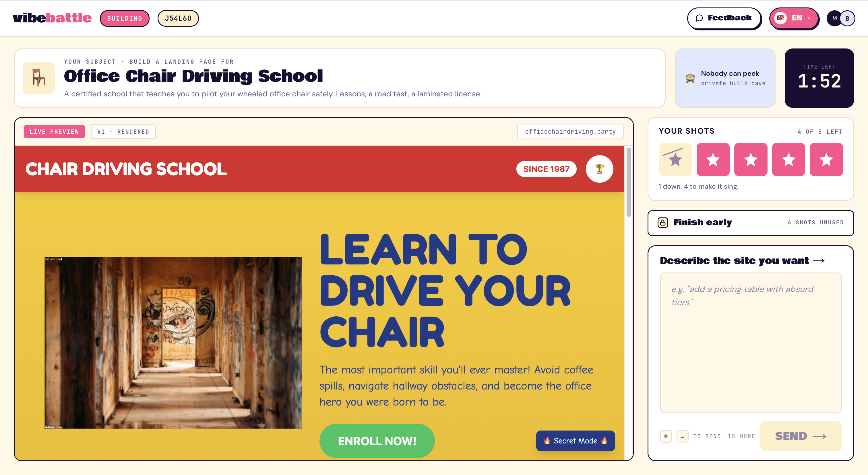
Task: Click the chair subject icon
Action: pyautogui.click(x=39, y=78)
